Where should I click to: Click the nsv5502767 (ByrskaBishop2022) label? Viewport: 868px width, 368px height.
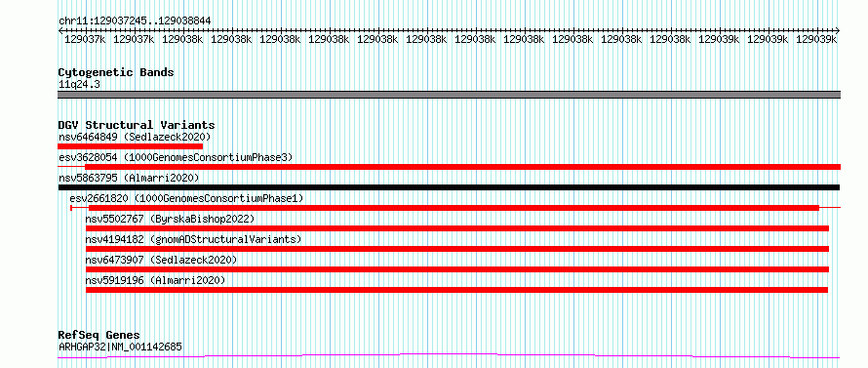coord(170,219)
